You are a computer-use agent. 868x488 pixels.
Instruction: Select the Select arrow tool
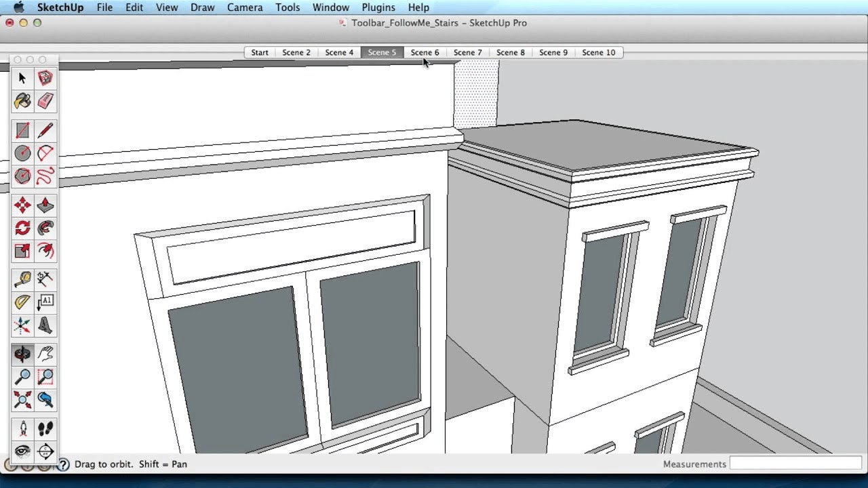pos(22,78)
